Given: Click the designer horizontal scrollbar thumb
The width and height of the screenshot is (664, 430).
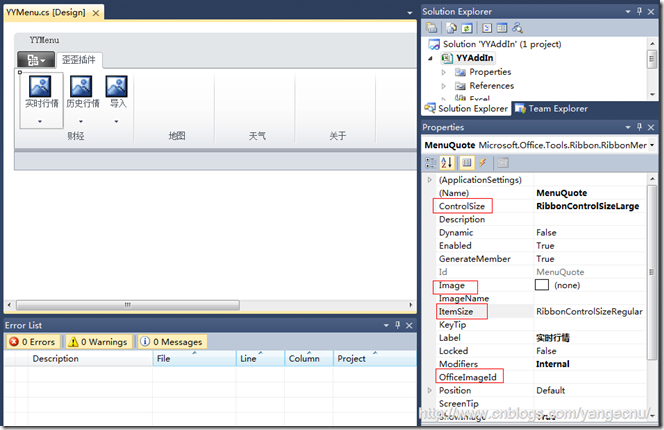Looking at the screenshot, I should (128, 305).
